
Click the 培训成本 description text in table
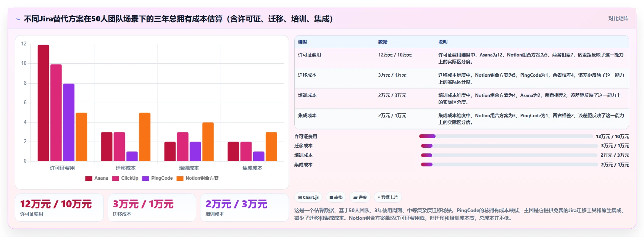(x=530, y=98)
